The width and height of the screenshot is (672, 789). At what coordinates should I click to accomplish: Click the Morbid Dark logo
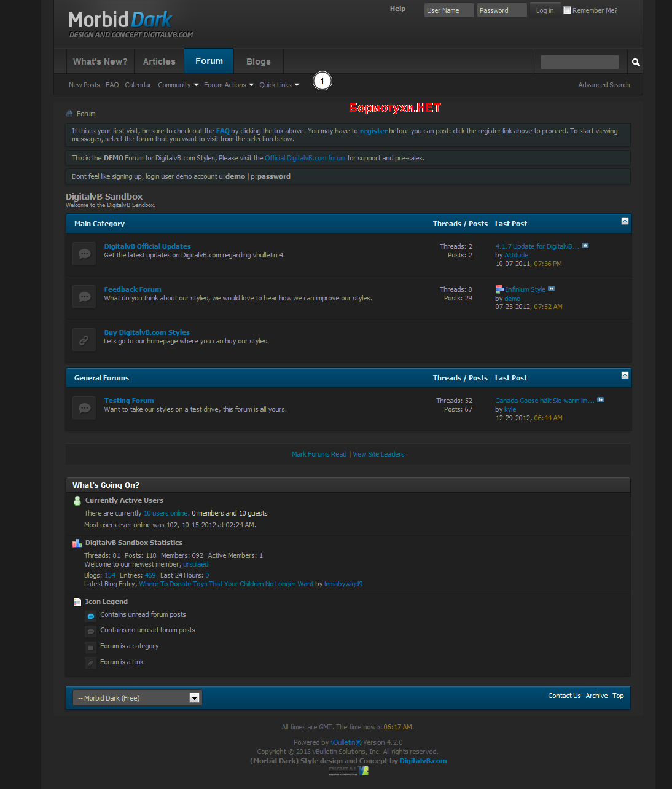(131, 25)
